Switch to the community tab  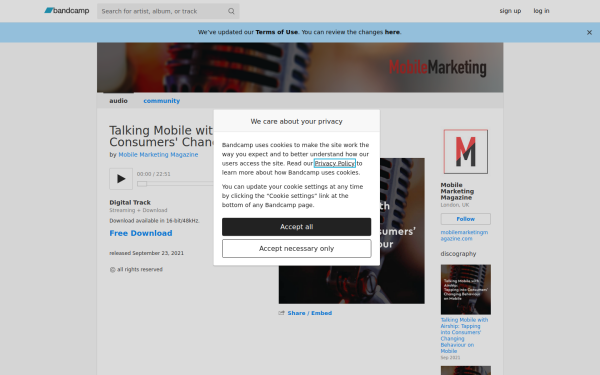(161, 101)
